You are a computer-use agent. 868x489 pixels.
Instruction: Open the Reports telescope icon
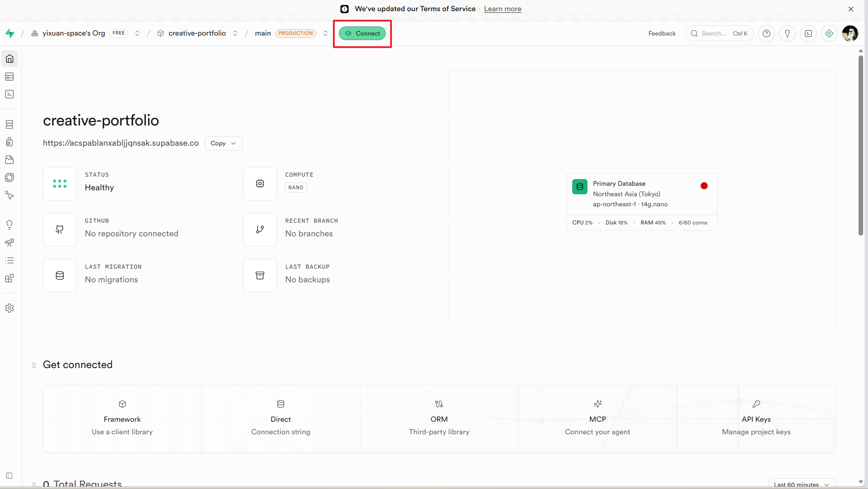(x=9, y=243)
